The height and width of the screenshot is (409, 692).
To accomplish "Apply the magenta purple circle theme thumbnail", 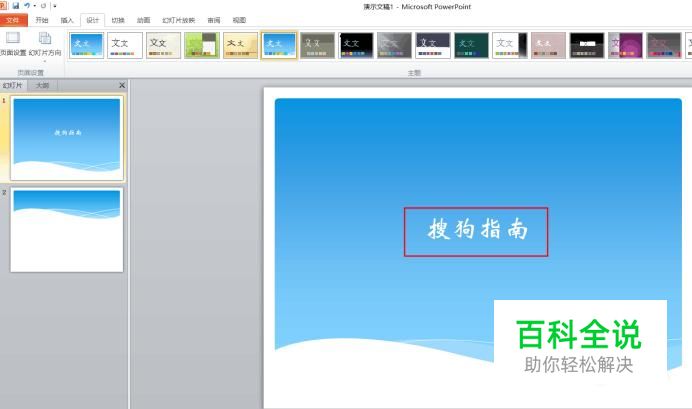I will tap(625, 45).
